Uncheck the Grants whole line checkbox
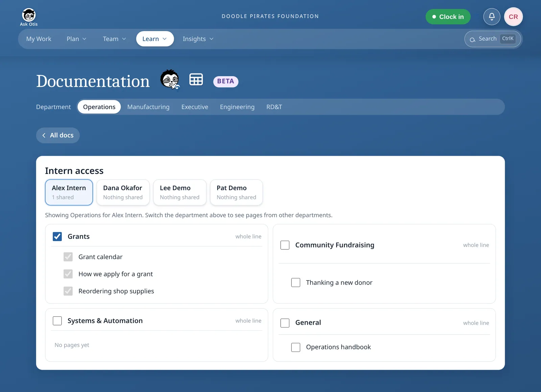Screen dimensions: 541x392 tap(57, 237)
